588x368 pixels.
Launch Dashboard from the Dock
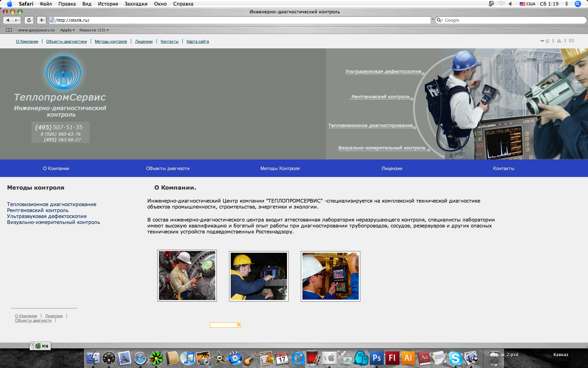(x=109, y=358)
